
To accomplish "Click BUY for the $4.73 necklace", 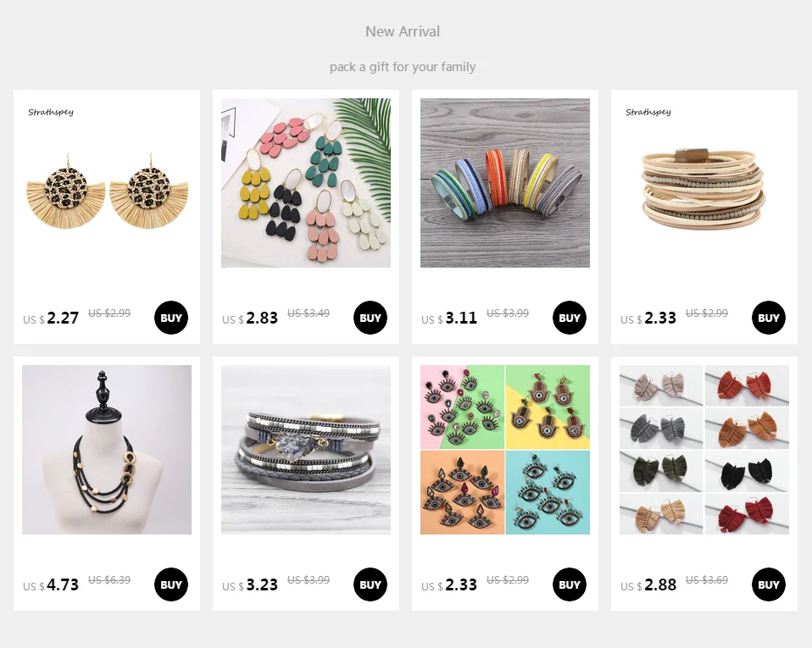I will coord(171,584).
